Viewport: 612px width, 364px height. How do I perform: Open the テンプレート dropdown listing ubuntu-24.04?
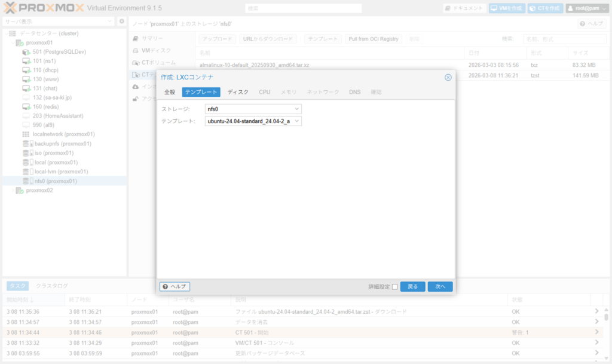[x=254, y=121]
